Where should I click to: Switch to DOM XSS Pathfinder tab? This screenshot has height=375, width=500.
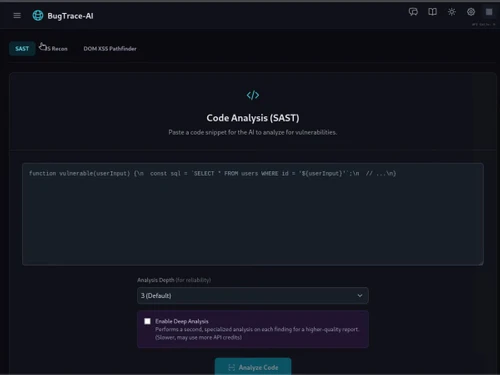[110, 49]
